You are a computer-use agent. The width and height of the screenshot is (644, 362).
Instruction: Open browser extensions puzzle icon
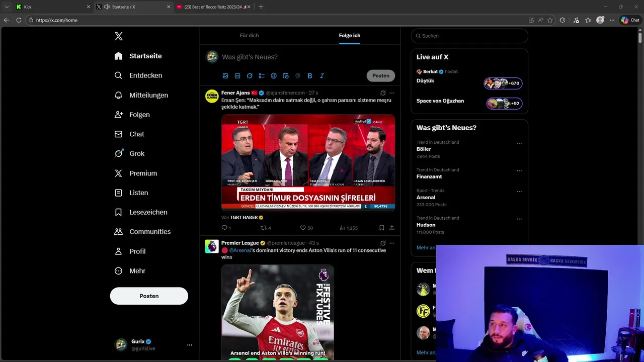coord(562,20)
